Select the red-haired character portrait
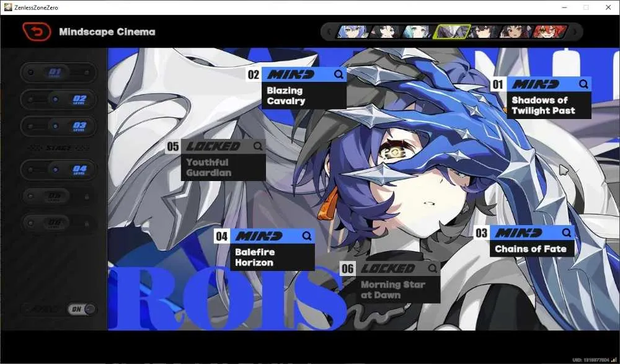The image size is (620, 364). (x=549, y=32)
